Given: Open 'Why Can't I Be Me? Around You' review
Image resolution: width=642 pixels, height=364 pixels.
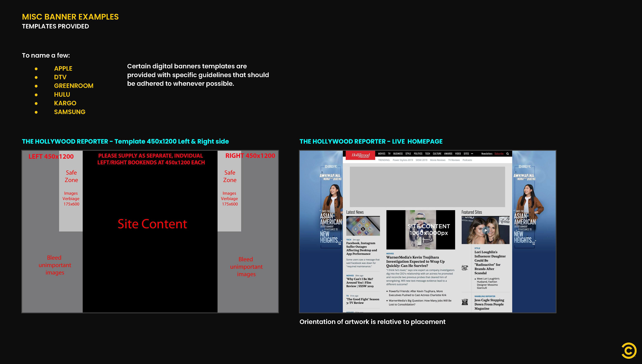Looking at the screenshot, I should [x=360, y=282].
